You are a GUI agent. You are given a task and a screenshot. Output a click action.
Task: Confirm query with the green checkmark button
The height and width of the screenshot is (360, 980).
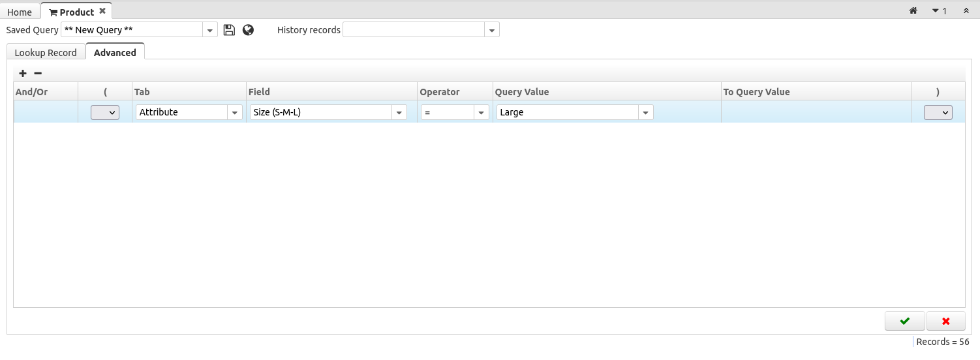pyautogui.click(x=904, y=321)
